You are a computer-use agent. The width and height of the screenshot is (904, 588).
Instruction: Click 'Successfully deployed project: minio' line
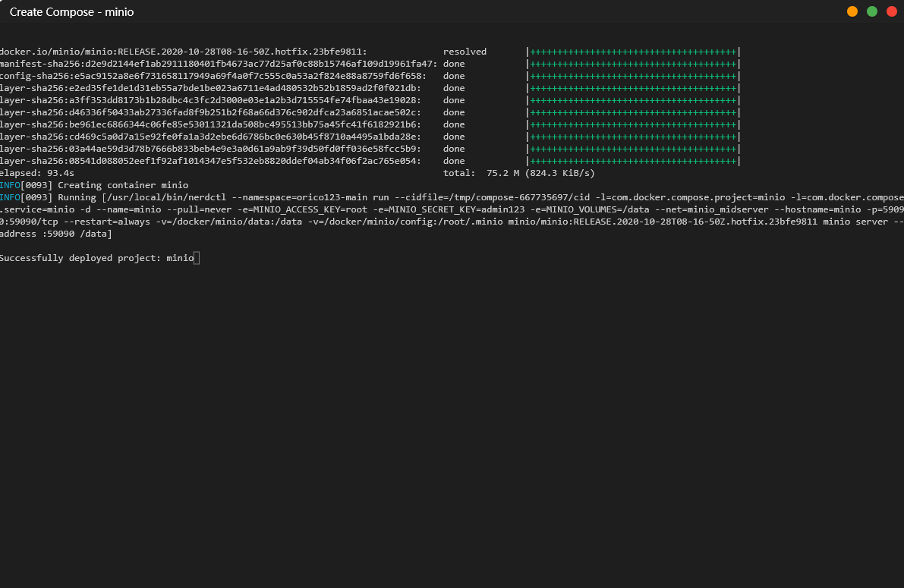pyautogui.click(x=97, y=258)
